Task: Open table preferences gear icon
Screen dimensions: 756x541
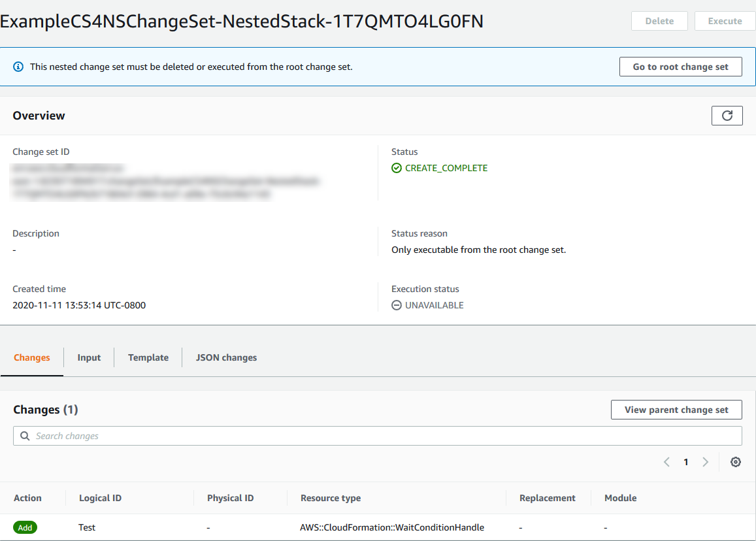Action: click(736, 462)
